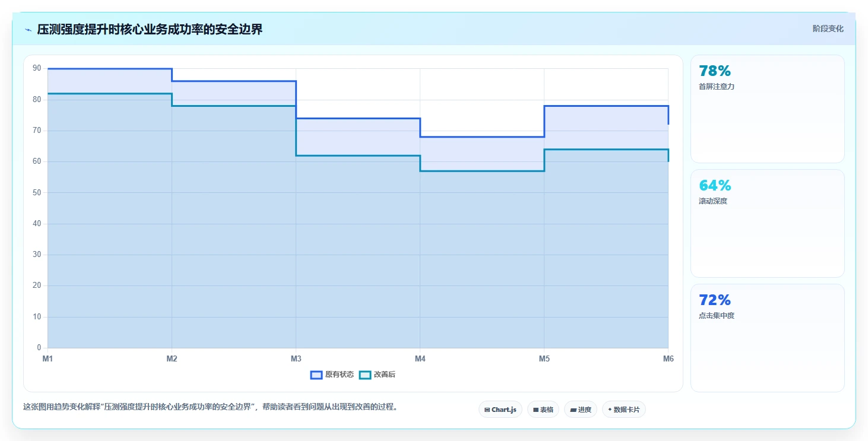Click the M5 axis label
Image resolution: width=868 pixels, height=441 pixels.
pos(544,358)
